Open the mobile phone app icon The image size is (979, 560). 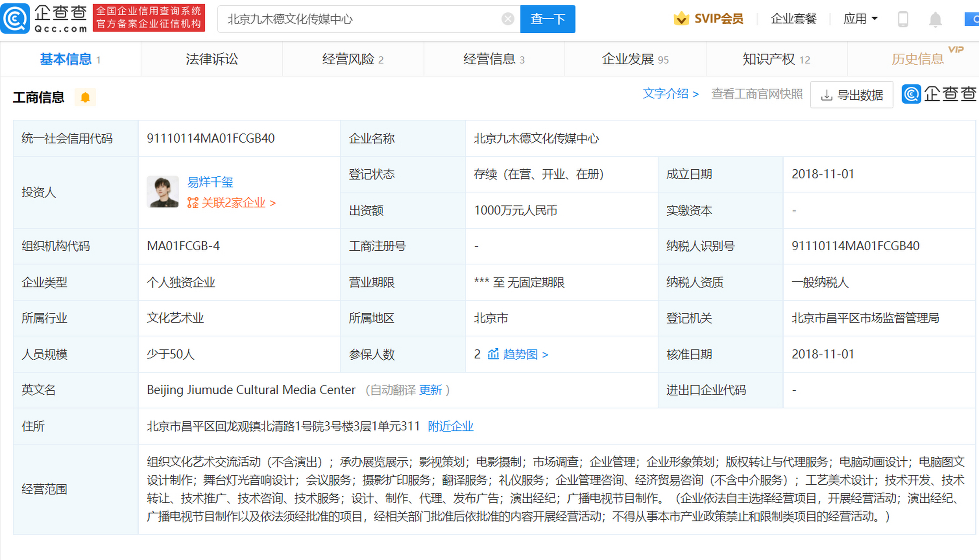point(903,19)
